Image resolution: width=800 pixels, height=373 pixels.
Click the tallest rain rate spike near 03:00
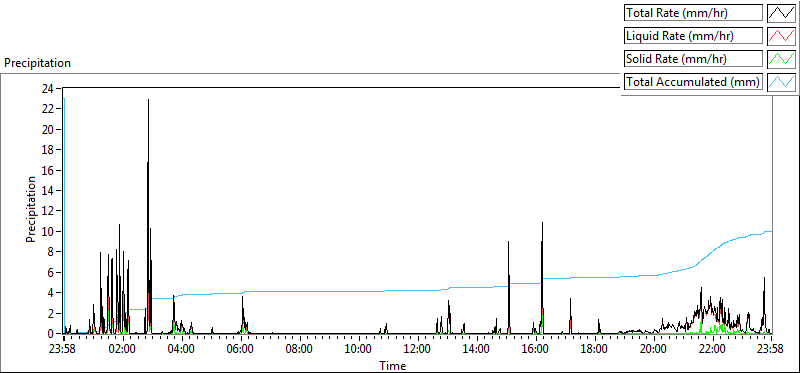(148, 101)
